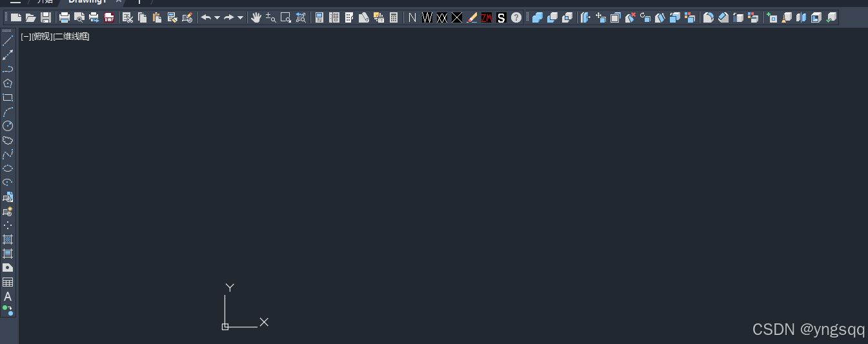868x344 pixels.
Task: Click the Markup Set Manager icon
Action: click(x=379, y=17)
